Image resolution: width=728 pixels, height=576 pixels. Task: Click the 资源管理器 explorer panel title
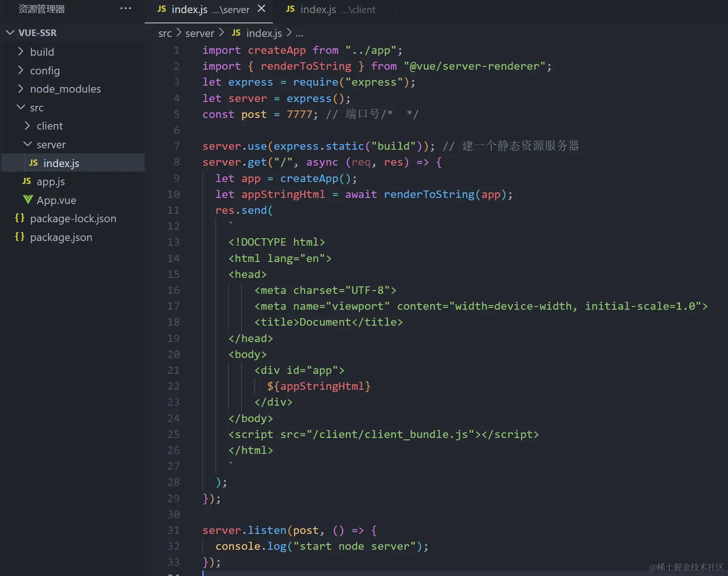click(41, 9)
